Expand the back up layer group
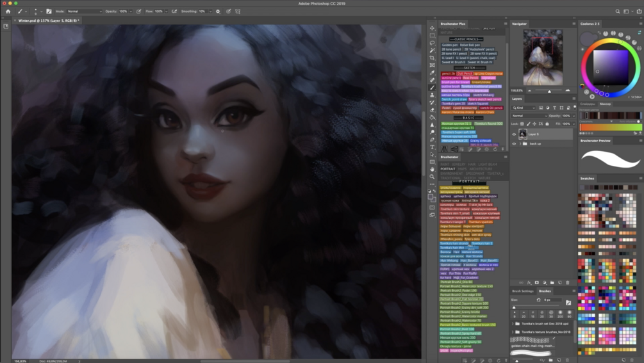This screenshot has height=363, width=644. pyautogui.click(x=520, y=143)
